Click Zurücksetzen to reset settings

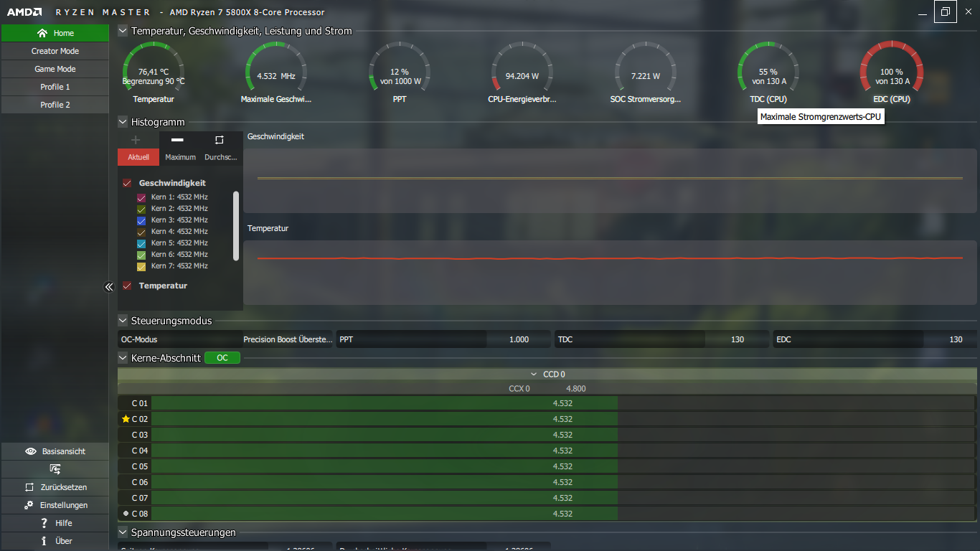point(55,487)
